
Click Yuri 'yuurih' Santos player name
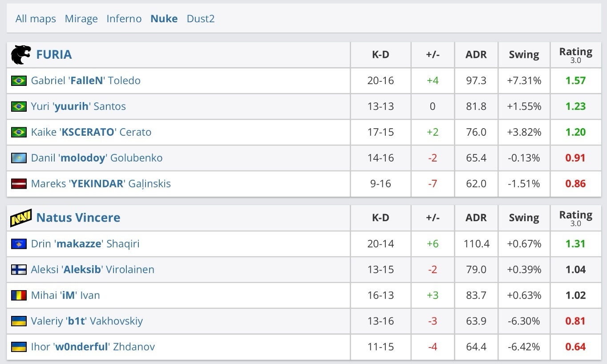[78, 106]
